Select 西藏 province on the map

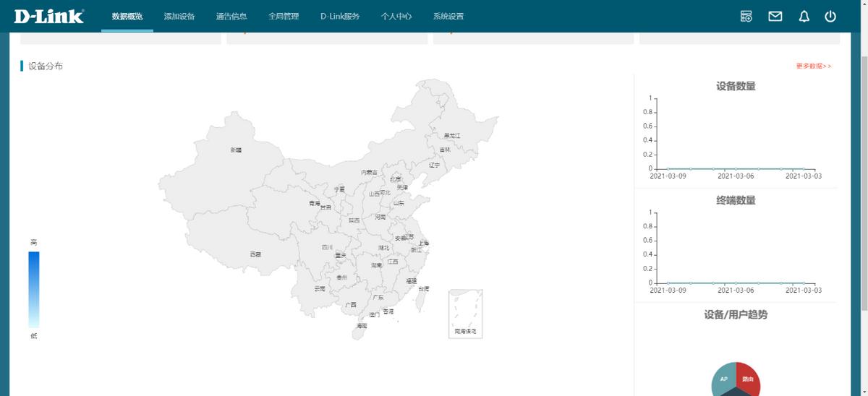point(255,254)
